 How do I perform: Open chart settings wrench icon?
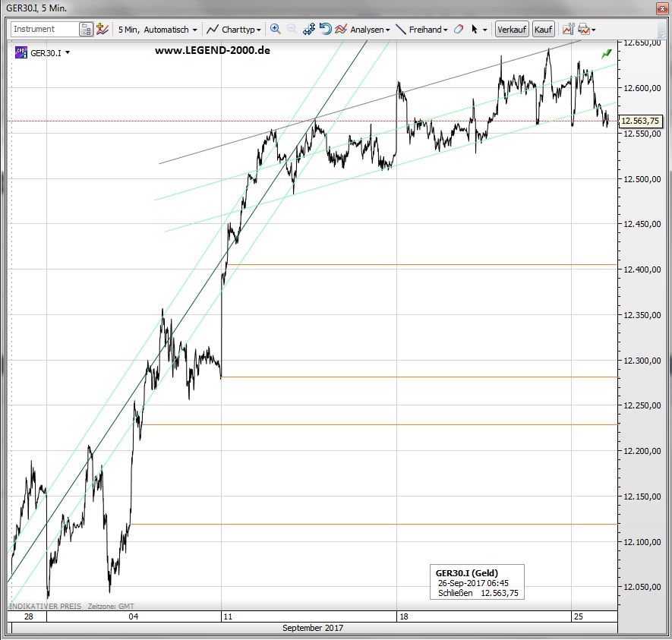[x=568, y=29]
